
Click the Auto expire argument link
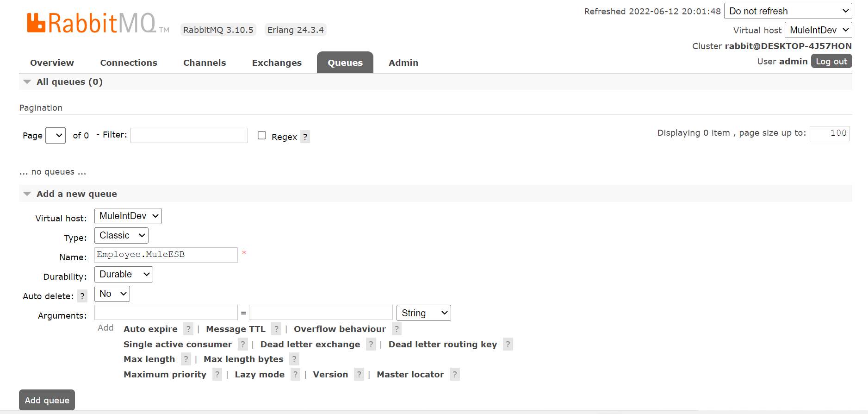coord(150,329)
